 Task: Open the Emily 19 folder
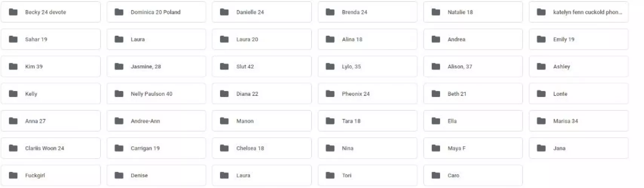578,39
